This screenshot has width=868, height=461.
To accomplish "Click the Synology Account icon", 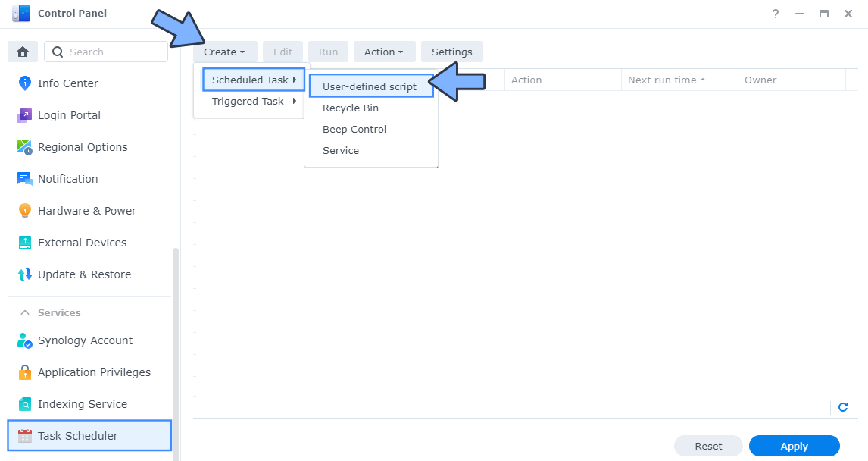I will point(24,340).
